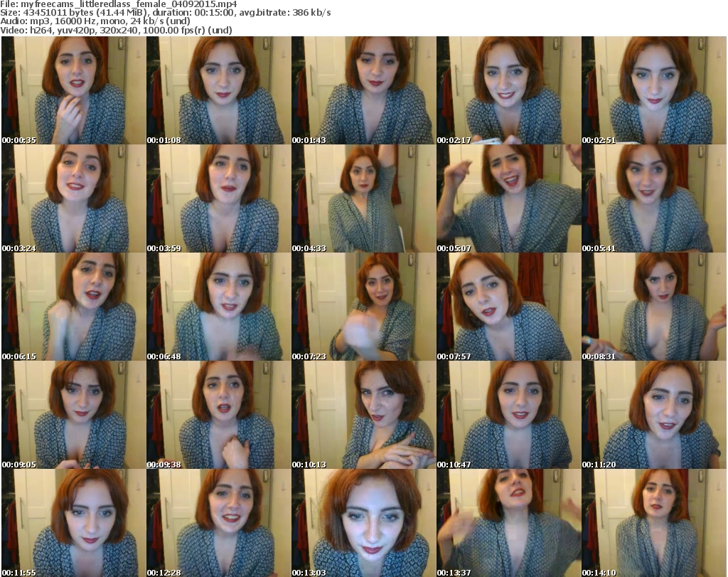
Task: Open the frame stamped 00:03:59
Action: tap(219, 198)
